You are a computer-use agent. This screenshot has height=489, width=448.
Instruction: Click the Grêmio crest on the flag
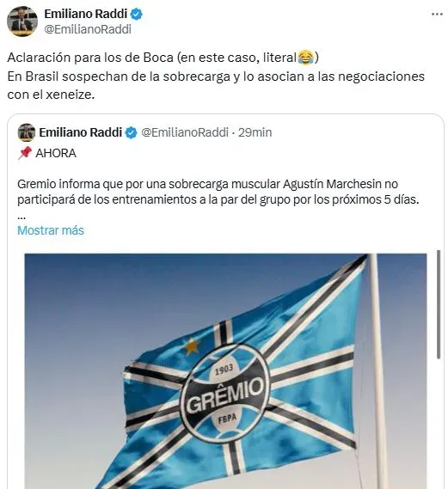tap(225, 392)
